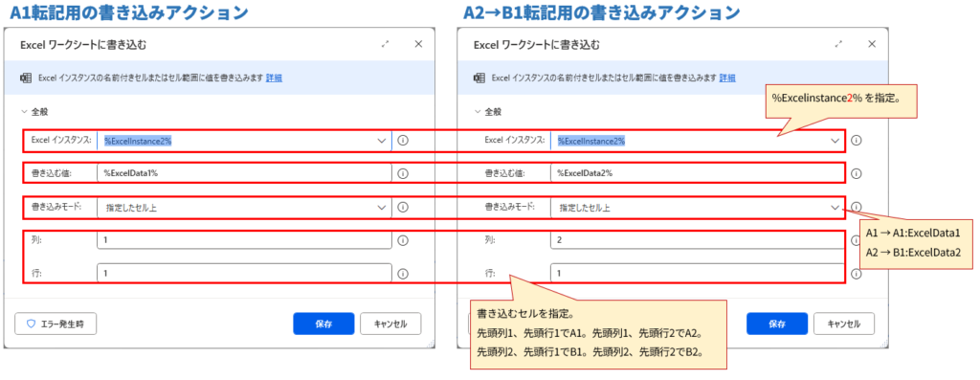Click highlighted %ExcelInstance2% text in right dialog
980x380 pixels.
coord(591,141)
